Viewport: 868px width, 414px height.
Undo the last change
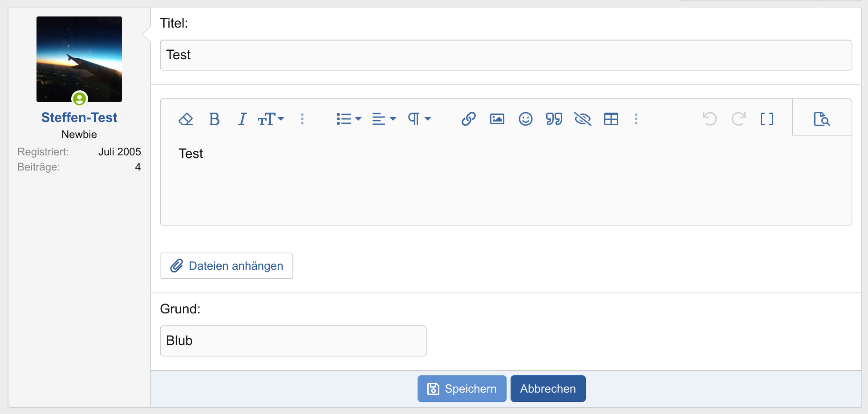point(710,119)
